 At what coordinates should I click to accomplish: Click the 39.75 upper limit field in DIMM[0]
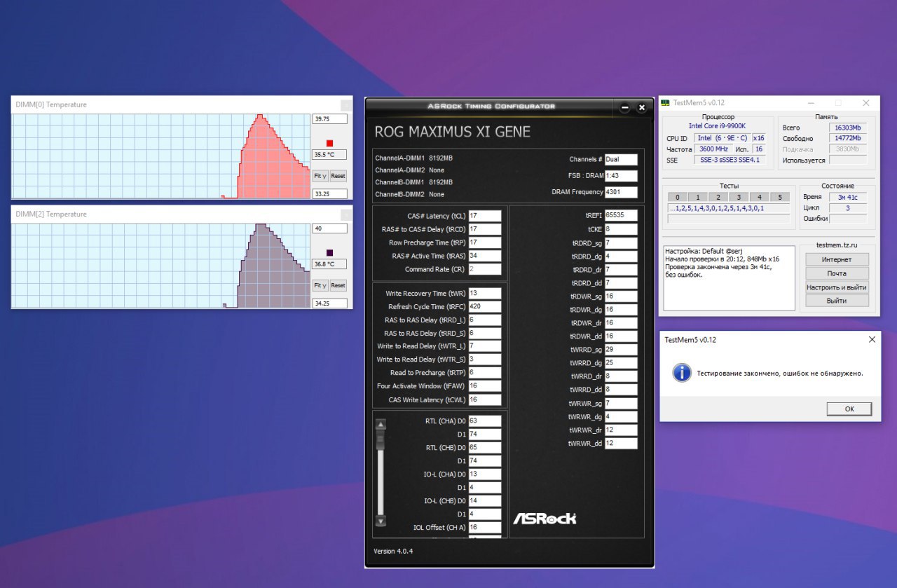(329, 119)
